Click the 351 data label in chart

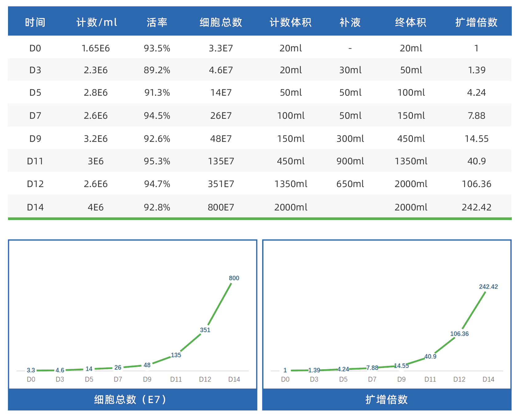click(205, 330)
